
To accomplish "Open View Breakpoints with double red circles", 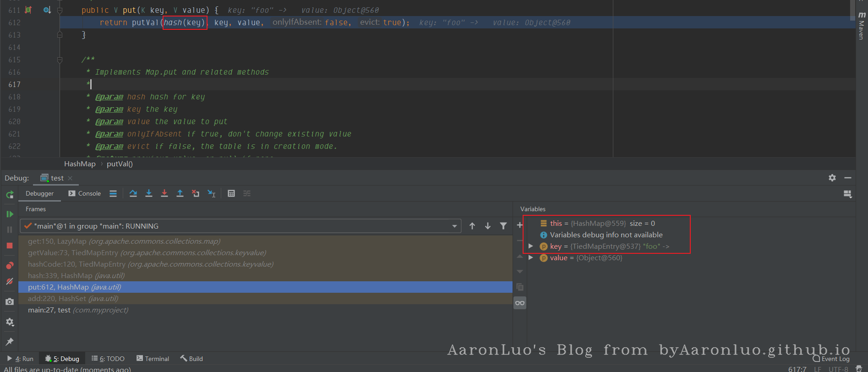I will point(10,266).
